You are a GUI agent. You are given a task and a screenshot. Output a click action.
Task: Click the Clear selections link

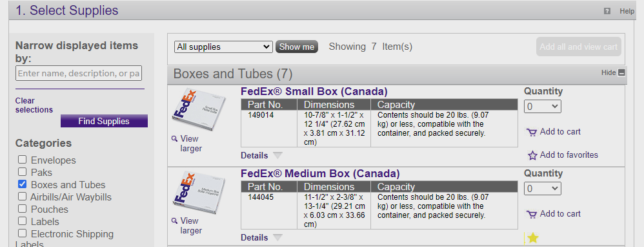pyautogui.click(x=34, y=105)
